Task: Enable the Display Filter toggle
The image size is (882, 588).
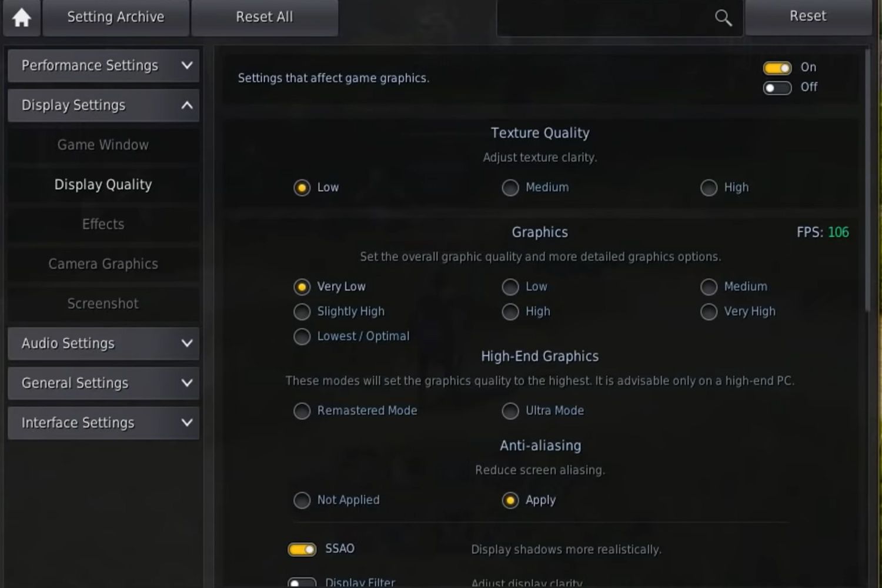Action: click(x=302, y=582)
